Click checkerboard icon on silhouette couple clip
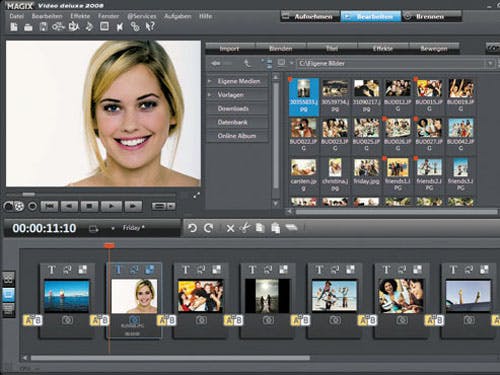Screen dimensions: 500x375 pos(283,269)
